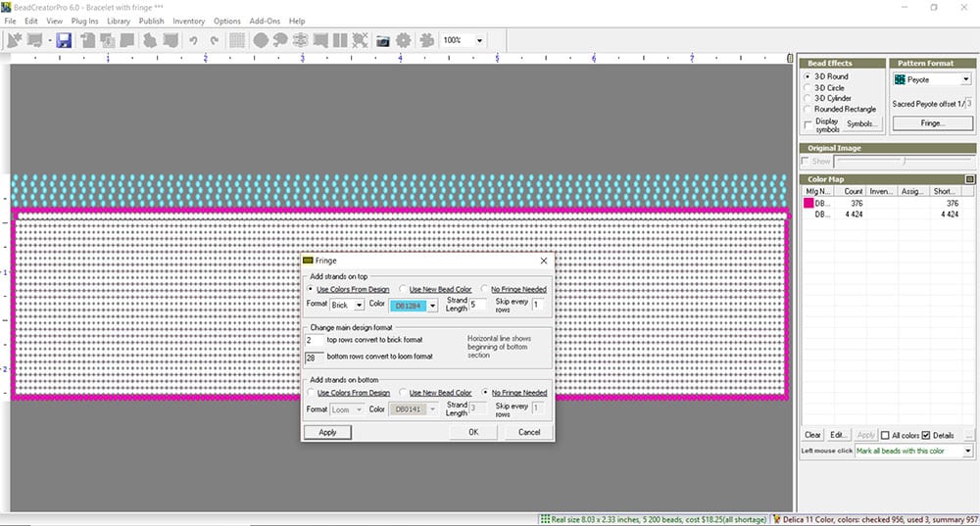Open the Mark all beads with this color dropdown
The height and width of the screenshot is (526, 980).
tap(968, 451)
